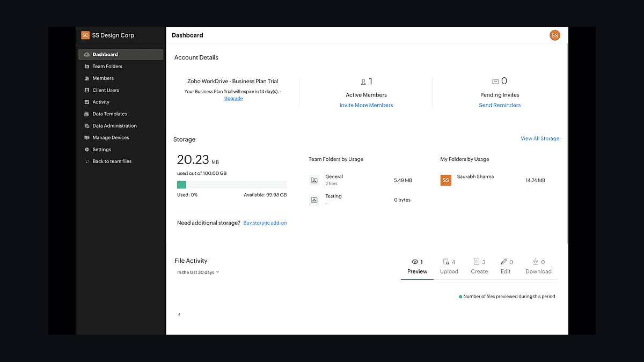Switch to the Upload tab label
The image size is (644, 362).
click(x=449, y=271)
